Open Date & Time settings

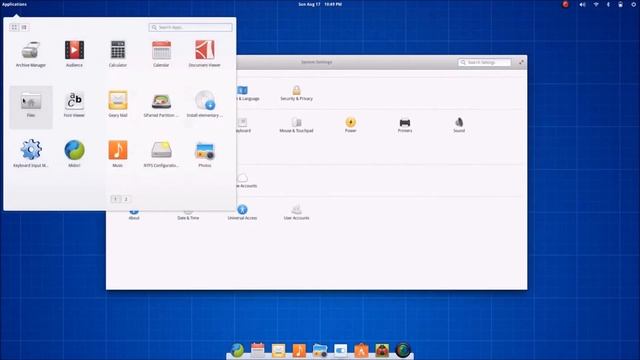pos(188,216)
